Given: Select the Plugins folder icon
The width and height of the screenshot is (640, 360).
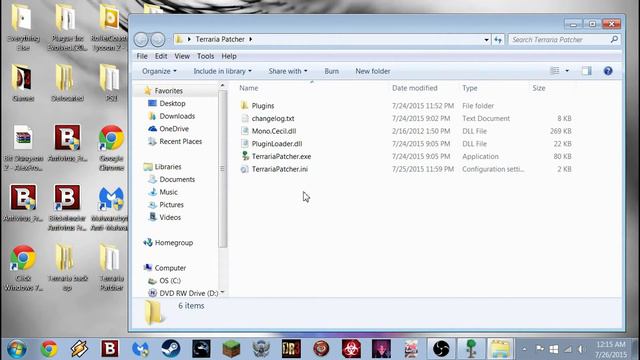Looking at the screenshot, I should [244, 105].
